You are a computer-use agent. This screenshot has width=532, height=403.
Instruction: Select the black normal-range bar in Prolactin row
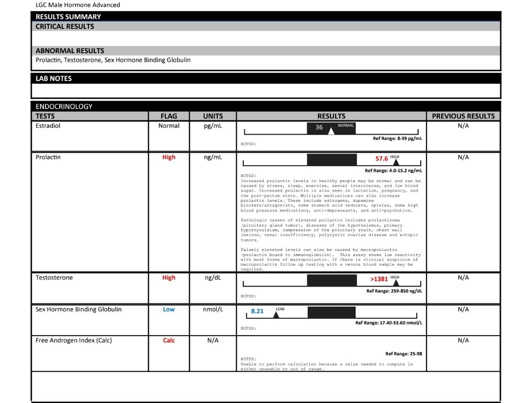coord(332,160)
